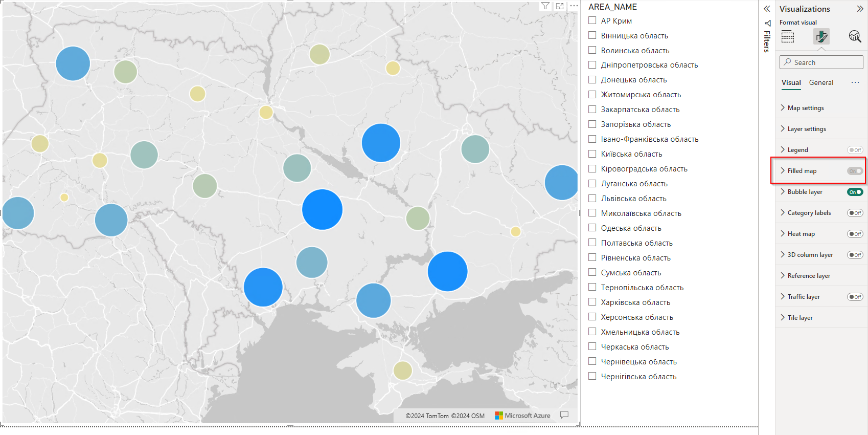The height and width of the screenshot is (435, 868).
Task: Click the Filters pane funnel icon
Action: [767, 23]
